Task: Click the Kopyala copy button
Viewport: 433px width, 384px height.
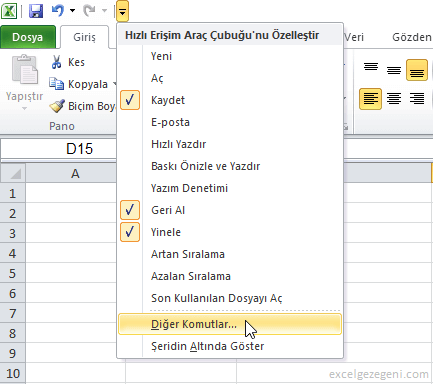Action: (x=79, y=84)
